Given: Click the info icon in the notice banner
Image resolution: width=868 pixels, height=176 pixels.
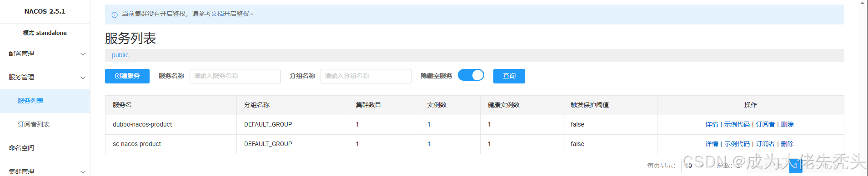Looking at the screenshot, I should point(115,15).
